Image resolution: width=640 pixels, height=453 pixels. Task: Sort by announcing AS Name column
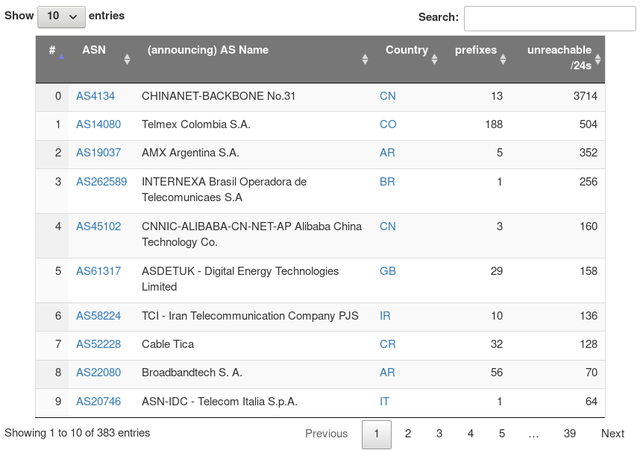[x=253, y=60]
